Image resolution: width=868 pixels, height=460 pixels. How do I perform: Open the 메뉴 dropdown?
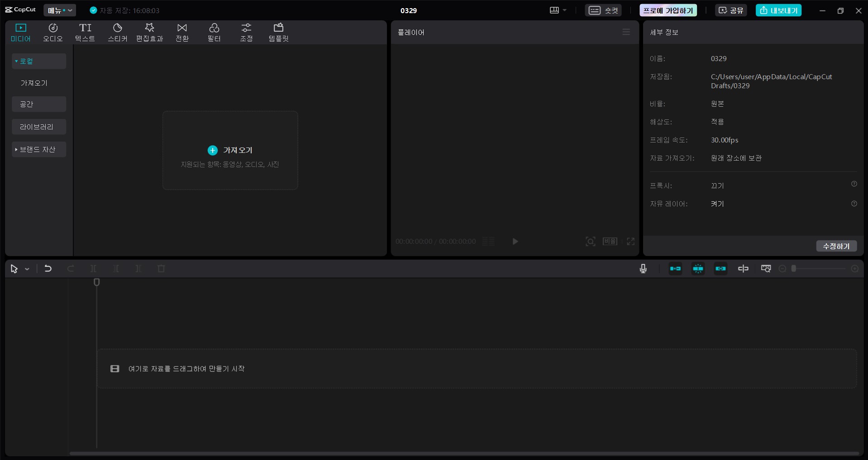coord(60,10)
